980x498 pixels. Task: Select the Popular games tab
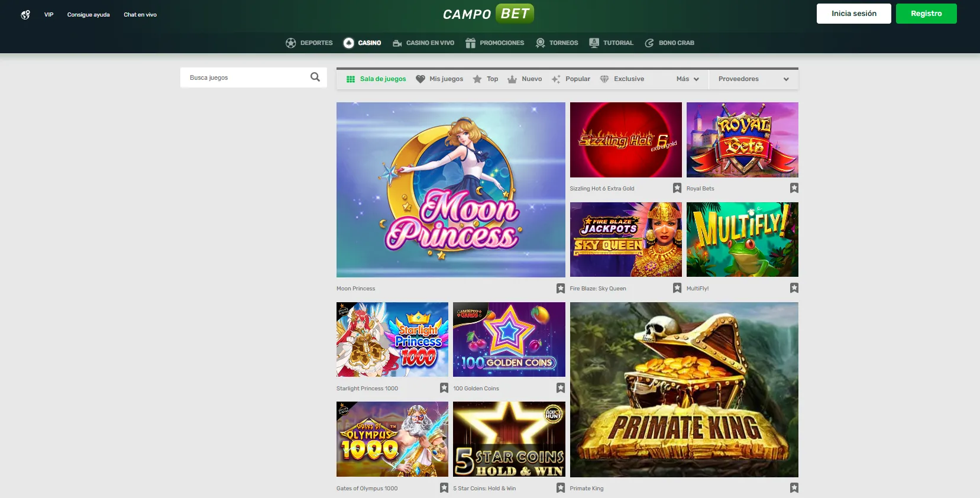coord(571,79)
